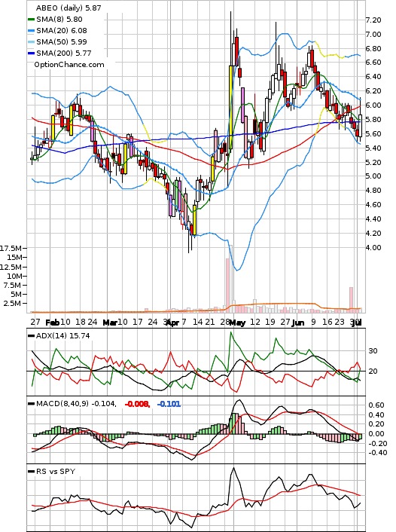This screenshot has height=532, width=396.
Task: Click the 5.00 price axis label
Action: (373, 176)
